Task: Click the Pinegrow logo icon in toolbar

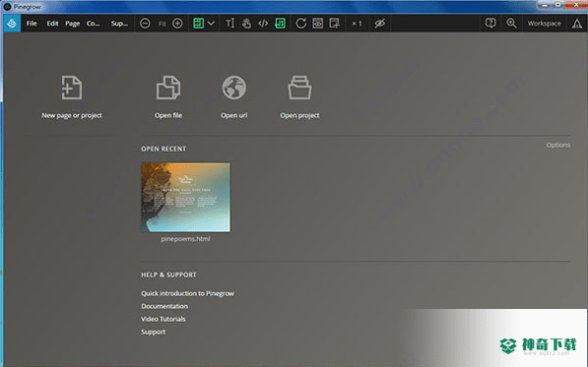Action: 12,24
